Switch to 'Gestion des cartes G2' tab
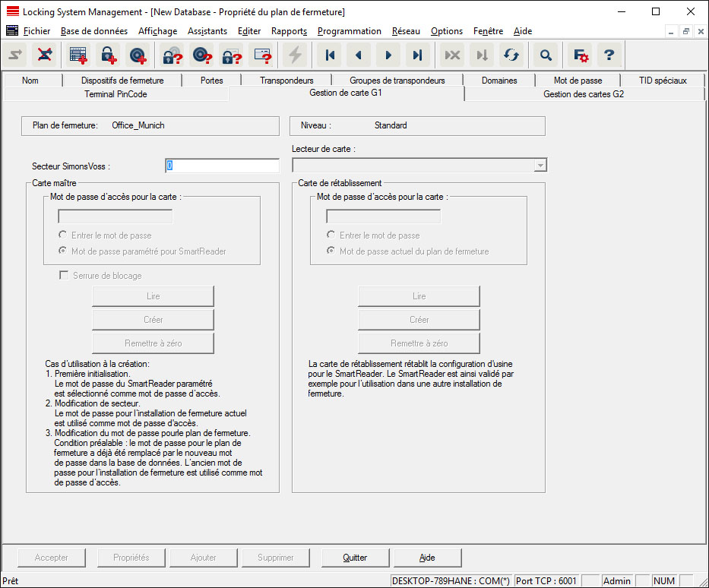The image size is (709, 588). 583,94
